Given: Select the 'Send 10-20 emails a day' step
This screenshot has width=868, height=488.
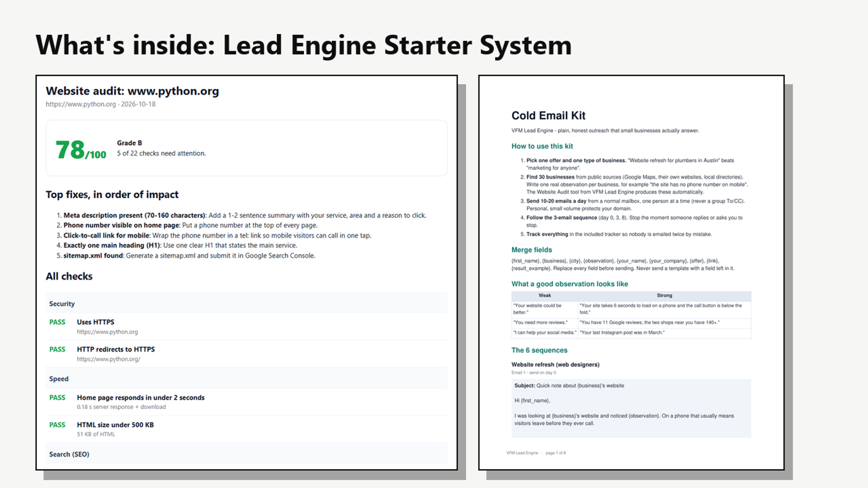Looking at the screenshot, I should [556, 201].
